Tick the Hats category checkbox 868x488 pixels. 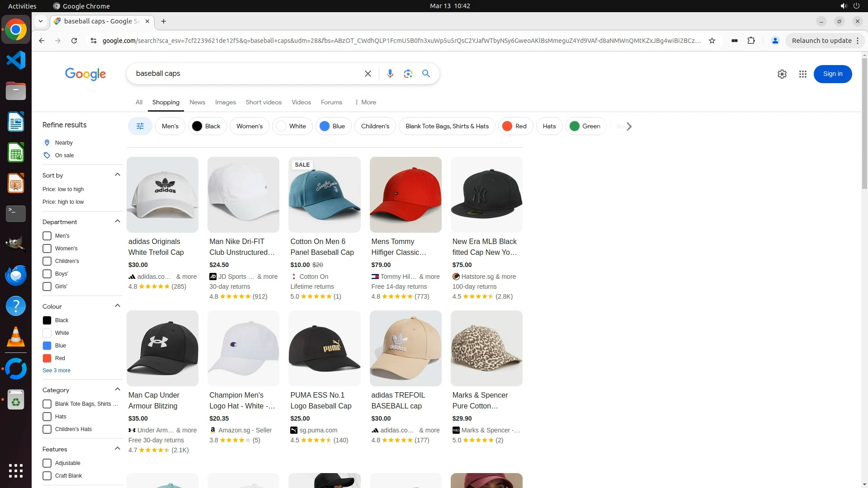click(47, 417)
